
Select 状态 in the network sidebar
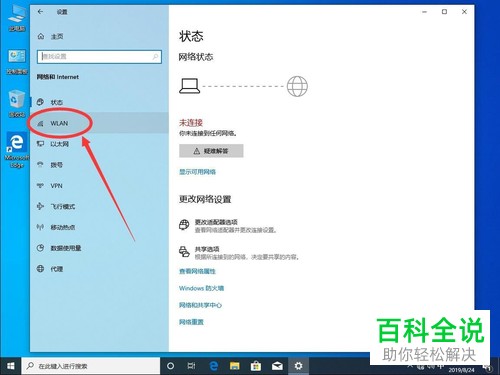tap(99, 102)
